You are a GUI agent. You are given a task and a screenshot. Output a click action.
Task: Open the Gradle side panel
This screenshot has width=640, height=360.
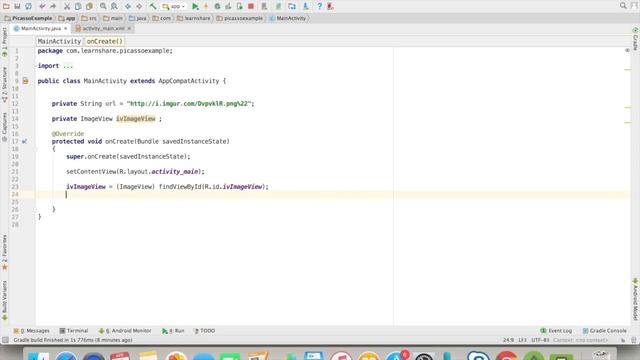click(x=635, y=39)
